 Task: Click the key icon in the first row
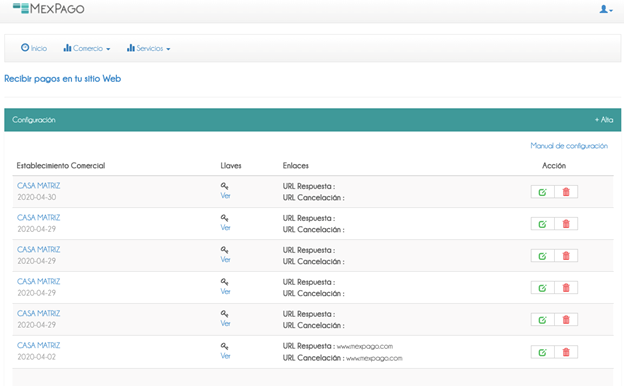pyautogui.click(x=224, y=186)
